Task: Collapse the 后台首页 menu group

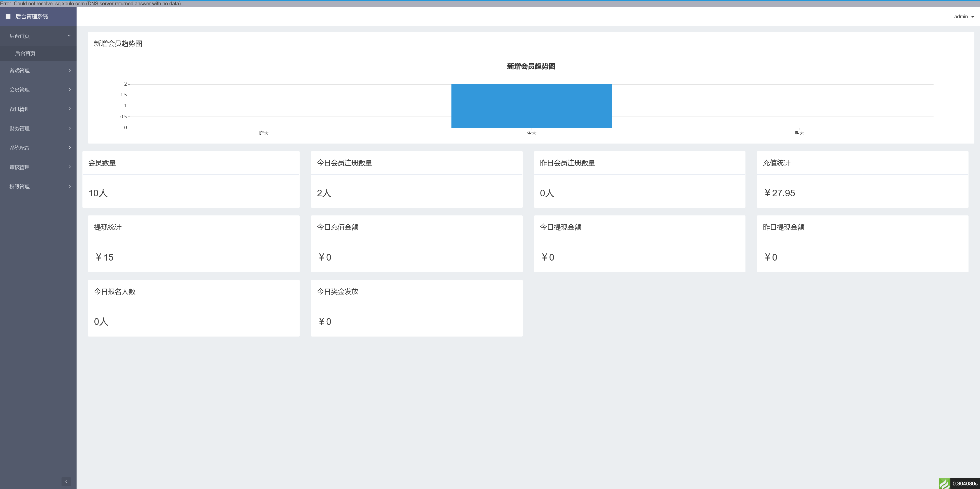Action: click(x=38, y=36)
